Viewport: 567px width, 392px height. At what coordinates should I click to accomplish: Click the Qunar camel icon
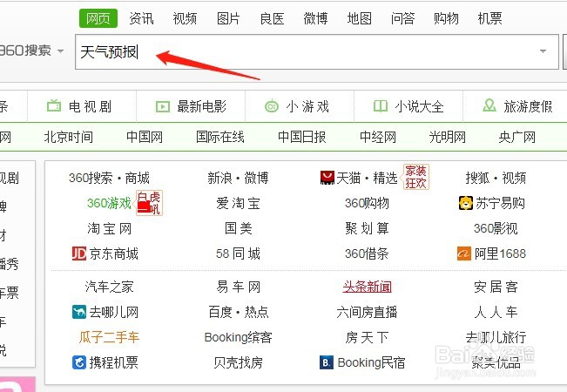click(79, 312)
